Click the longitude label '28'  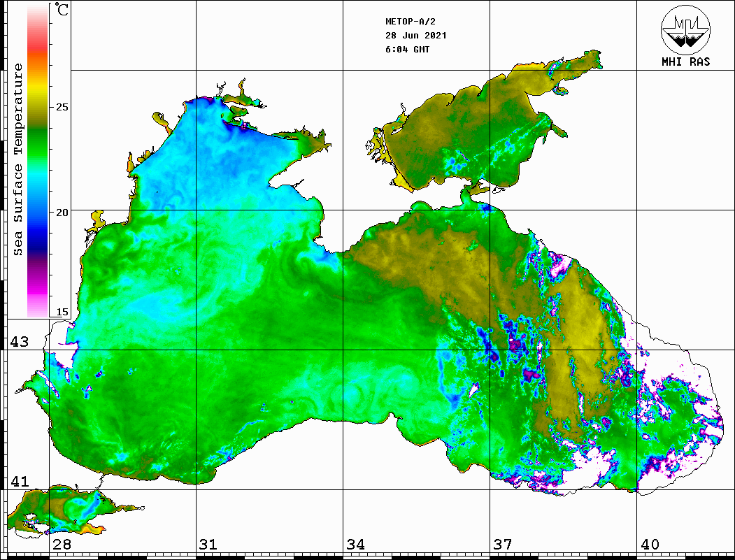(x=62, y=544)
